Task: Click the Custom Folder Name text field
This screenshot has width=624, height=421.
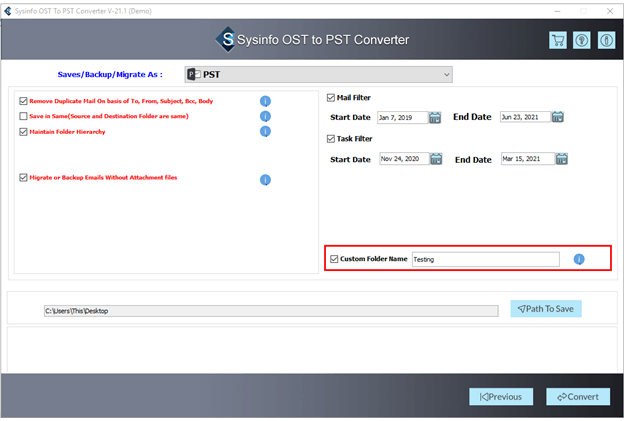Action: point(486,259)
